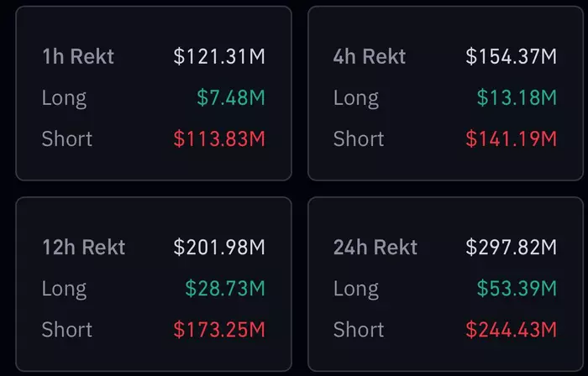The width and height of the screenshot is (588, 376).
Task: Click the 24h Short value $244.43M
Action: pos(512,330)
